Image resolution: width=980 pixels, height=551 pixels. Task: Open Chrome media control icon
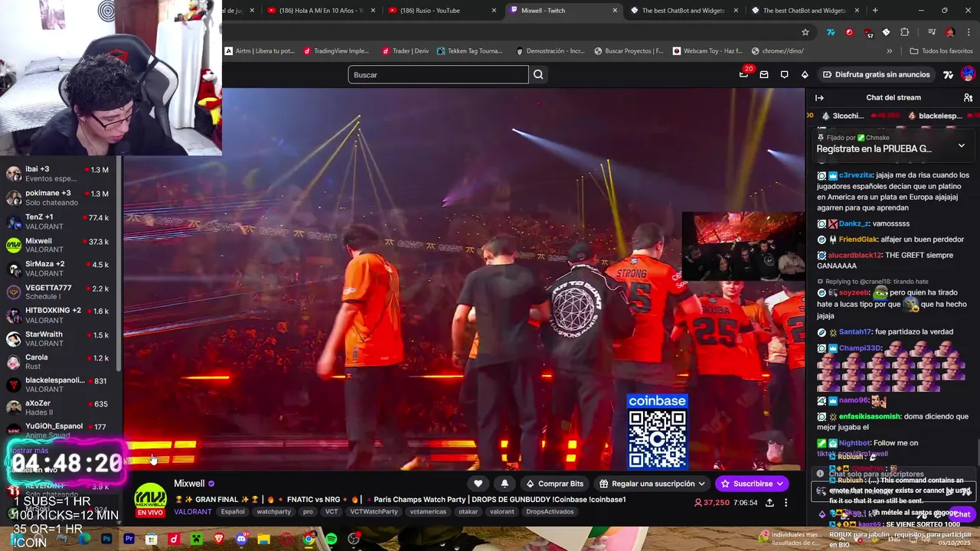pyautogui.click(x=932, y=32)
